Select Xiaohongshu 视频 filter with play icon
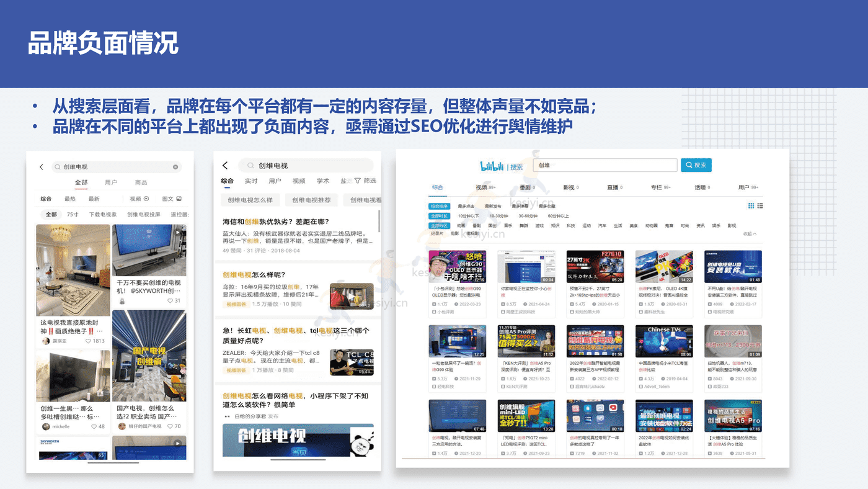Screen dimensions: 868x489 (x=139, y=199)
